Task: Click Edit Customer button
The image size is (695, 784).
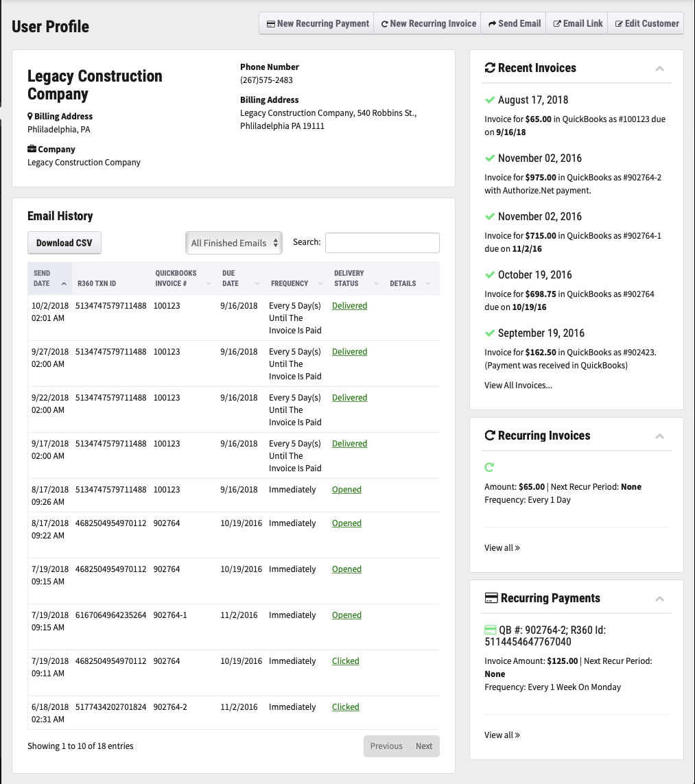Action: 646,23
